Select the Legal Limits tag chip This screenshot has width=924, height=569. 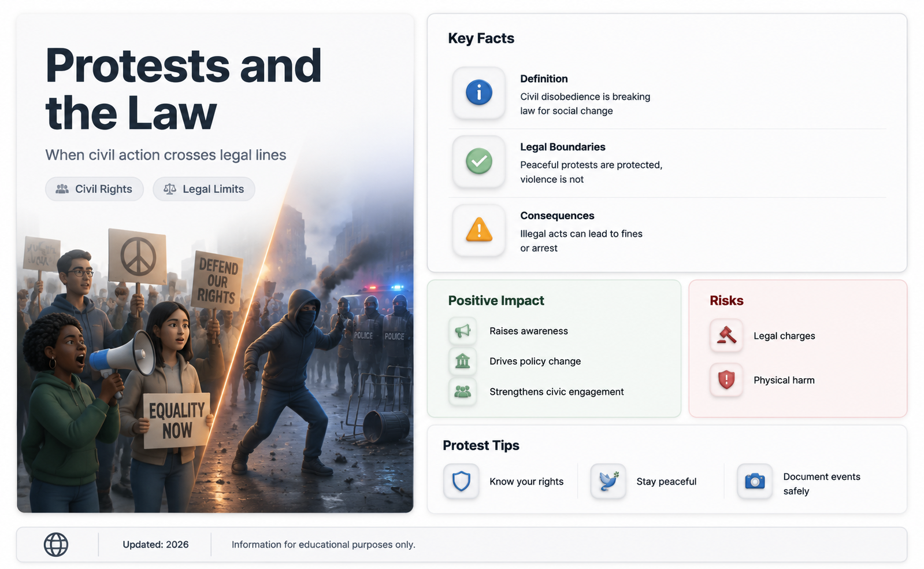pos(204,189)
